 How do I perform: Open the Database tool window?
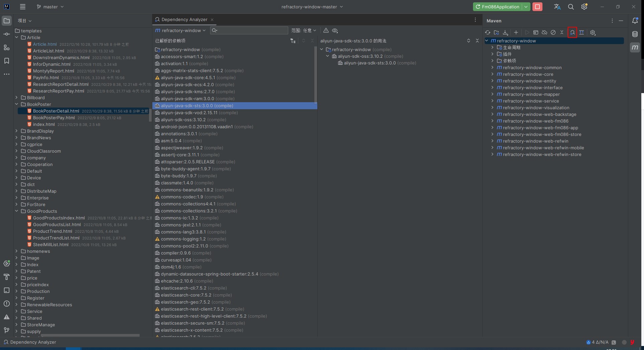pyautogui.click(x=635, y=34)
